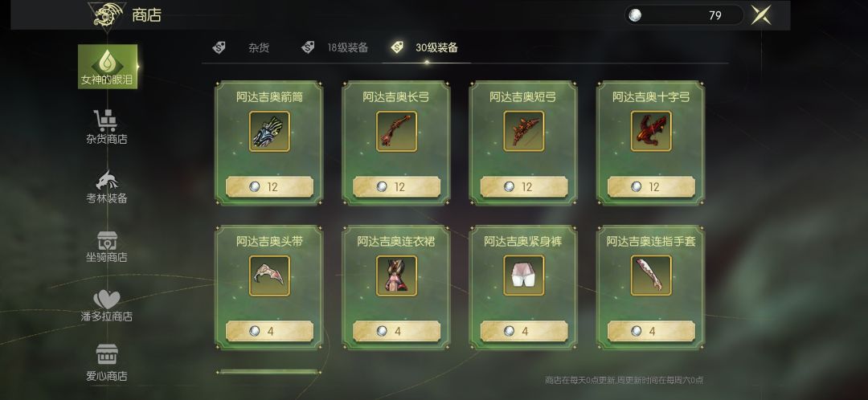Switch to the 18级装备 tab
Screen dimensions: 868x400
point(348,47)
